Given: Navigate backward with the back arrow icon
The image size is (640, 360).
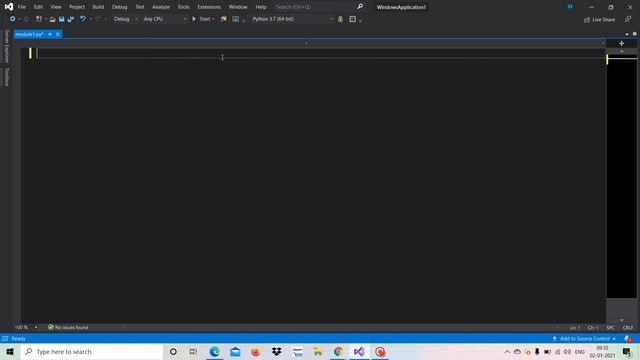Looking at the screenshot, I should (12, 19).
